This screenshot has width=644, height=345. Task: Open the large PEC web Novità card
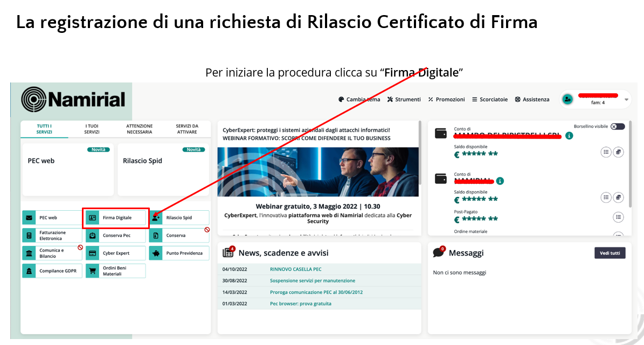tap(68, 170)
